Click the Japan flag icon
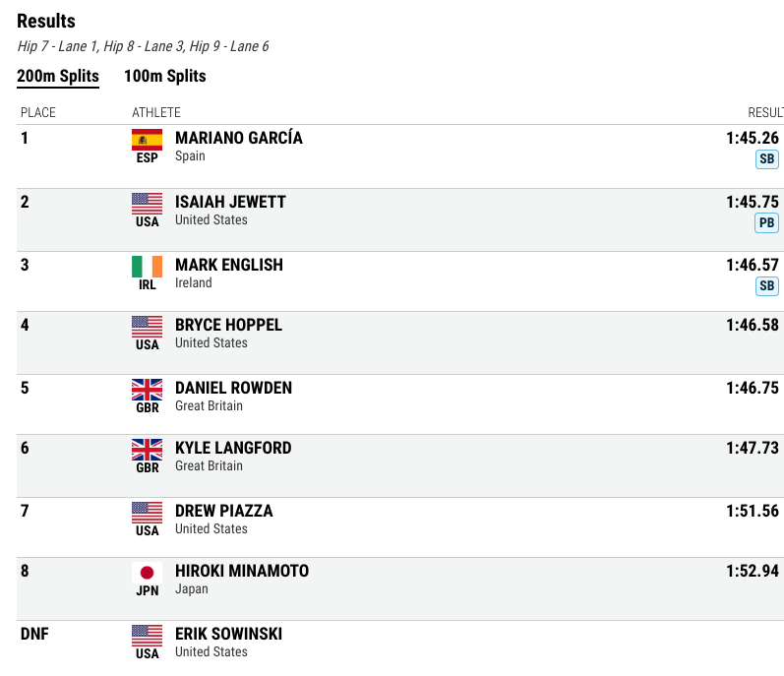Viewport: 784px width, 676px height. point(147,572)
